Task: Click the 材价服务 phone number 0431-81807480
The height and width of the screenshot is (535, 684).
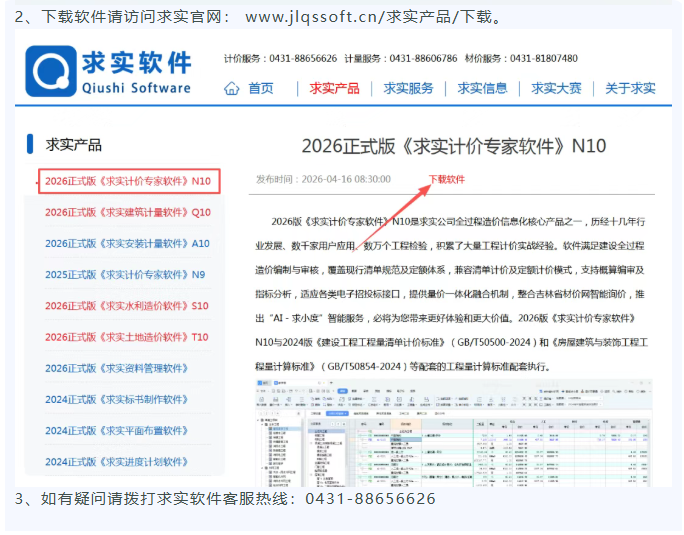Action: [544, 58]
